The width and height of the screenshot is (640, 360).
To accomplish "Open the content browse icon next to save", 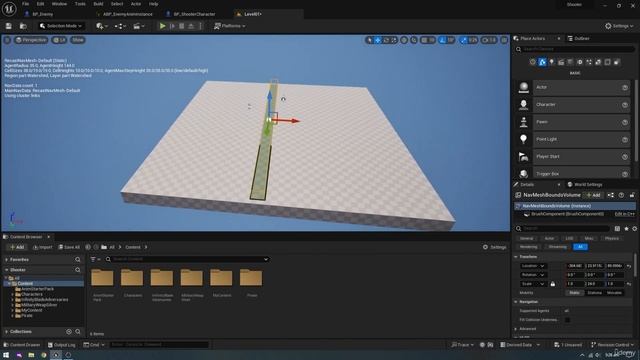I will (23, 26).
